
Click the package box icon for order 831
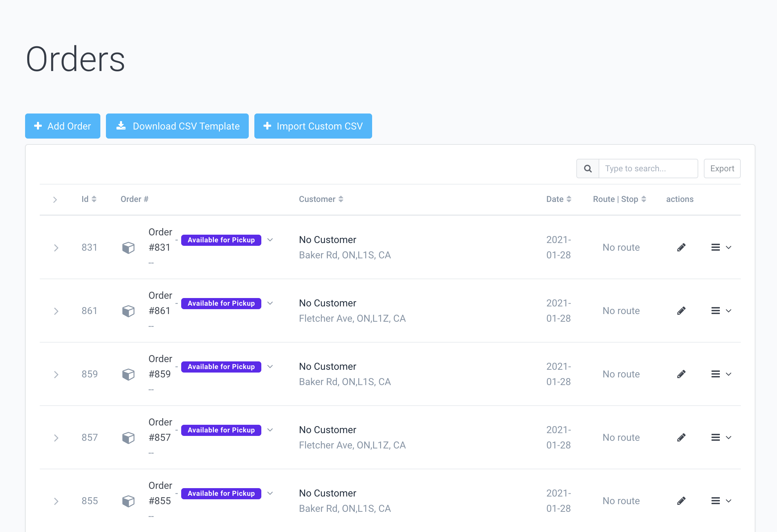point(128,248)
